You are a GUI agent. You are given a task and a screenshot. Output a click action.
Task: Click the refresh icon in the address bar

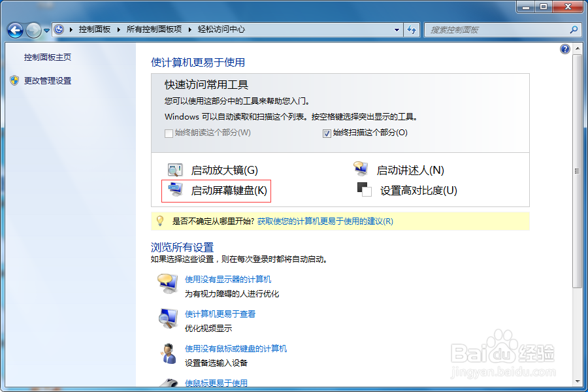coord(413,29)
